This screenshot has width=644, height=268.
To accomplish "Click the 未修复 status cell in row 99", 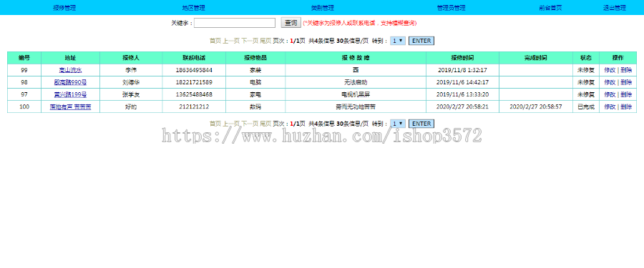I will click(x=585, y=70).
